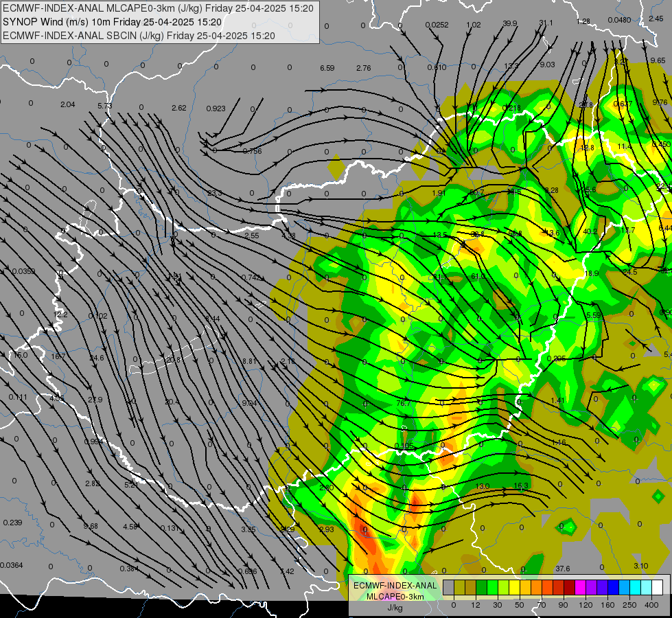672x618 pixels.
Task: Click the map value 24.6
Action: point(96,358)
